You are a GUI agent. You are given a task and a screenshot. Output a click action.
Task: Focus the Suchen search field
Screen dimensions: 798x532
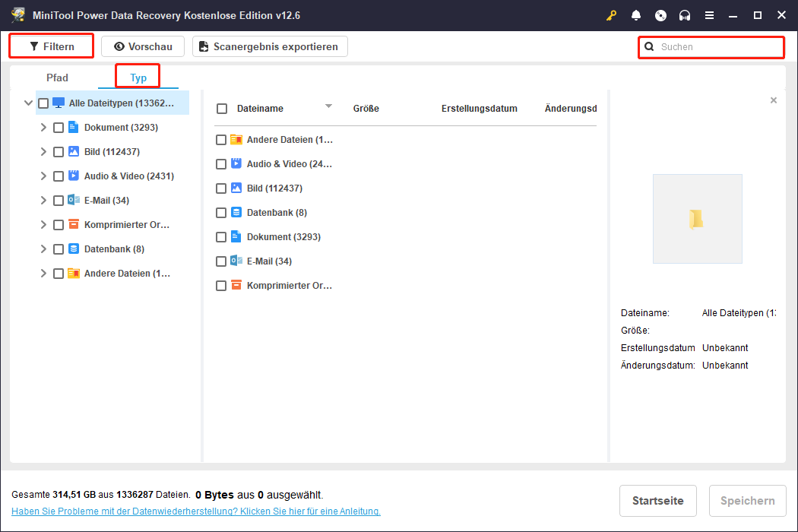tap(711, 47)
